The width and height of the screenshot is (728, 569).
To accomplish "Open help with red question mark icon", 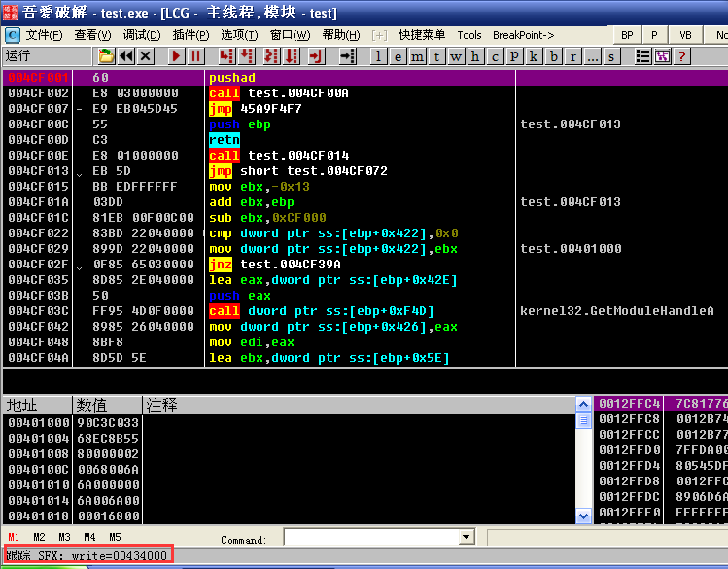I will point(681,56).
